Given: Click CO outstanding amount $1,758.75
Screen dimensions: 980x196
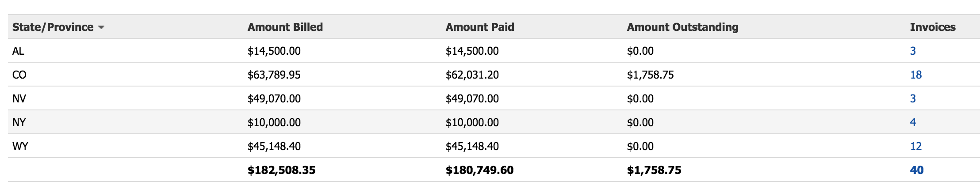Looking at the screenshot, I should tap(650, 75).
